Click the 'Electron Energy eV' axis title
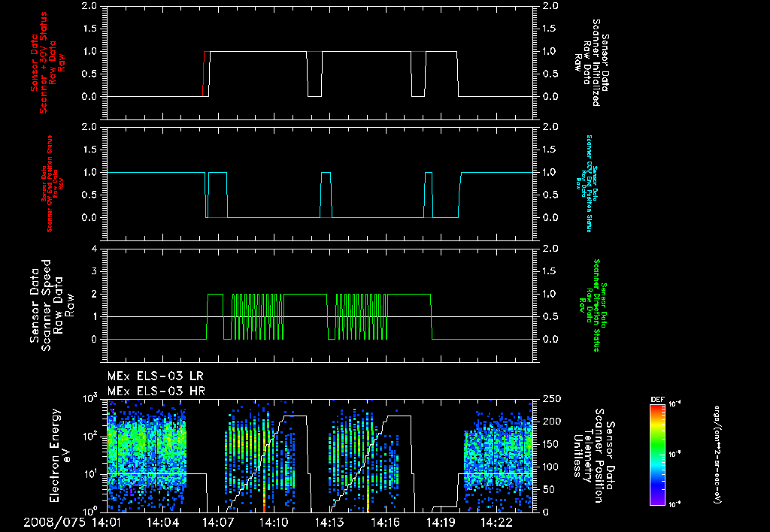The image size is (770, 532). click(60, 455)
